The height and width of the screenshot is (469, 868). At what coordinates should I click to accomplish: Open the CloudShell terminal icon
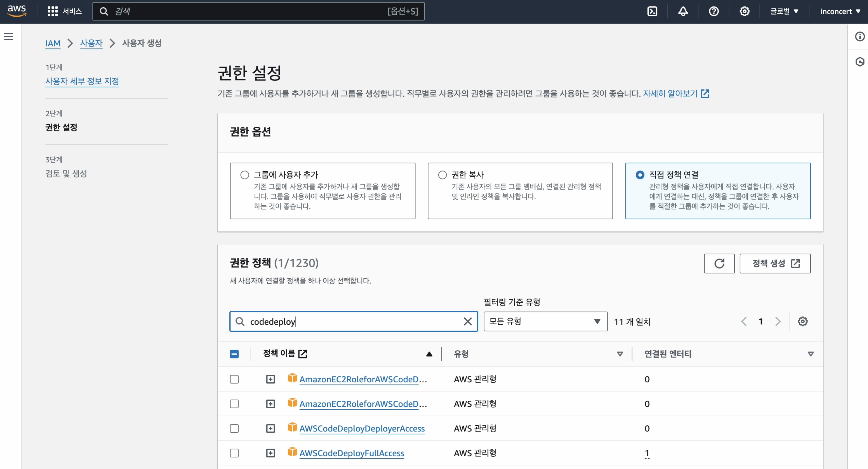coord(652,11)
